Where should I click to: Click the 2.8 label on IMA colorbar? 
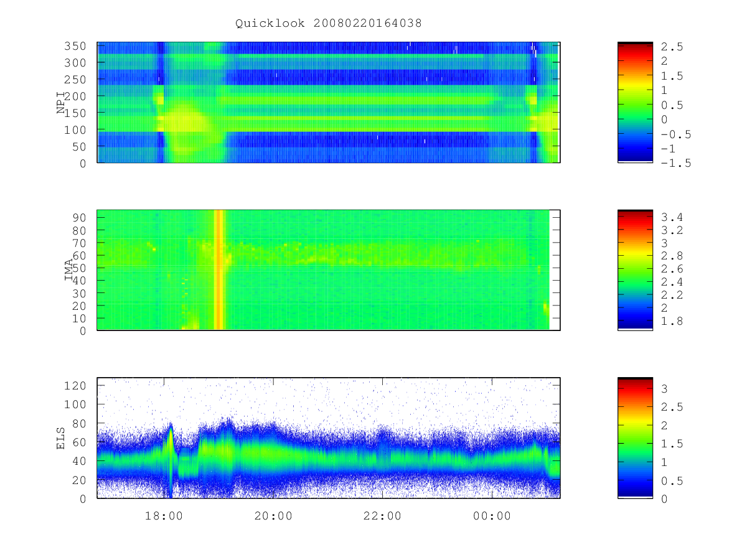pos(672,256)
